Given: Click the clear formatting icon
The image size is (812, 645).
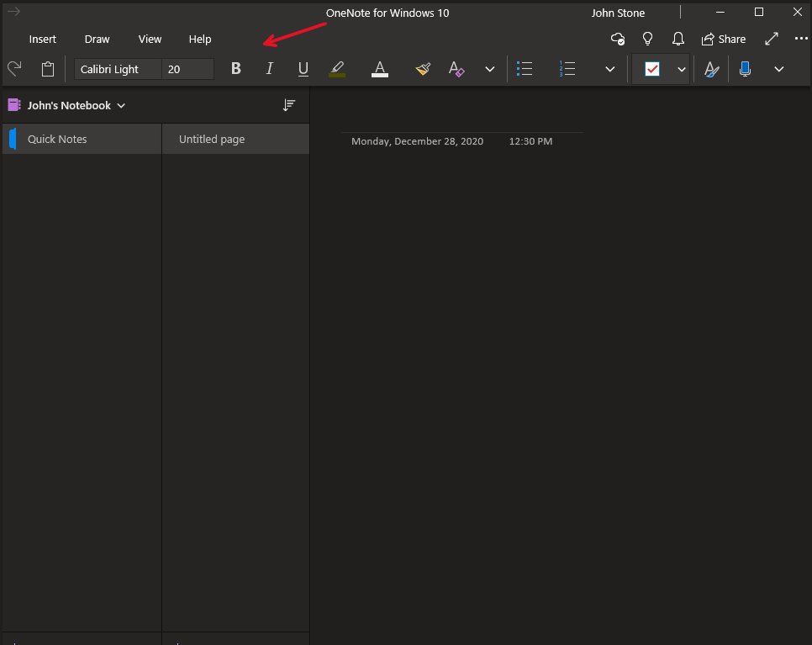Looking at the screenshot, I should tap(456, 69).
